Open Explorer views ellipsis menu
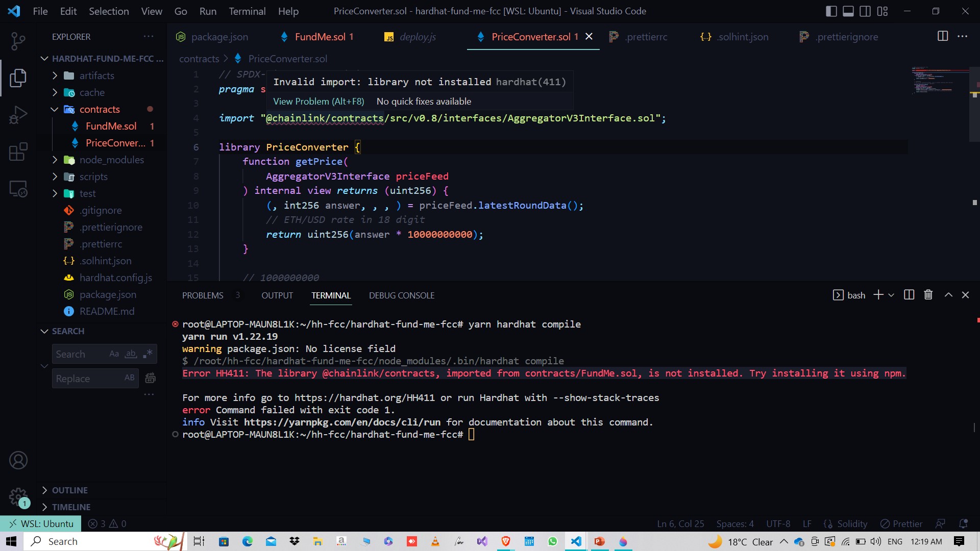The width and height of the screenshot is (980, 551). [149, 36]
